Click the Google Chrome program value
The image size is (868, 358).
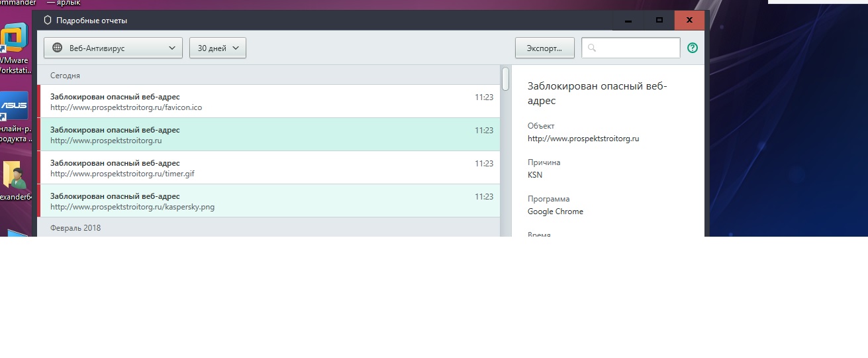point(555,211)
